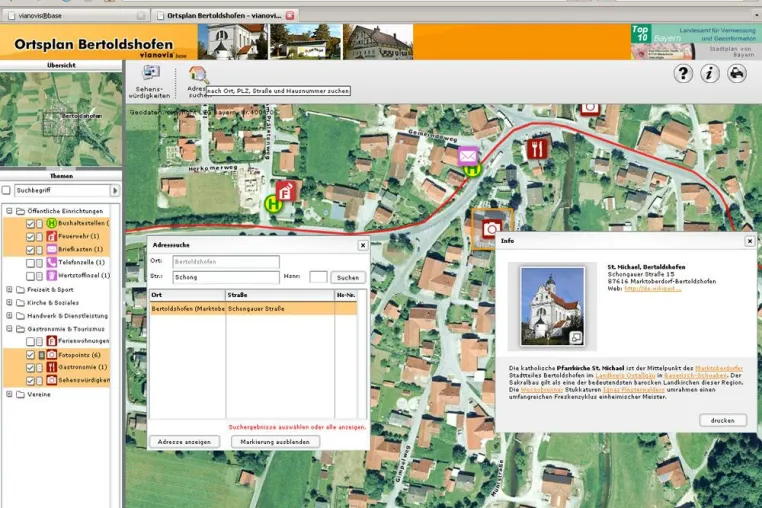Uncheck the Bushaltestellen layer checkbox
The height and width of the screenshot is (508, 762).
[30, 224]
